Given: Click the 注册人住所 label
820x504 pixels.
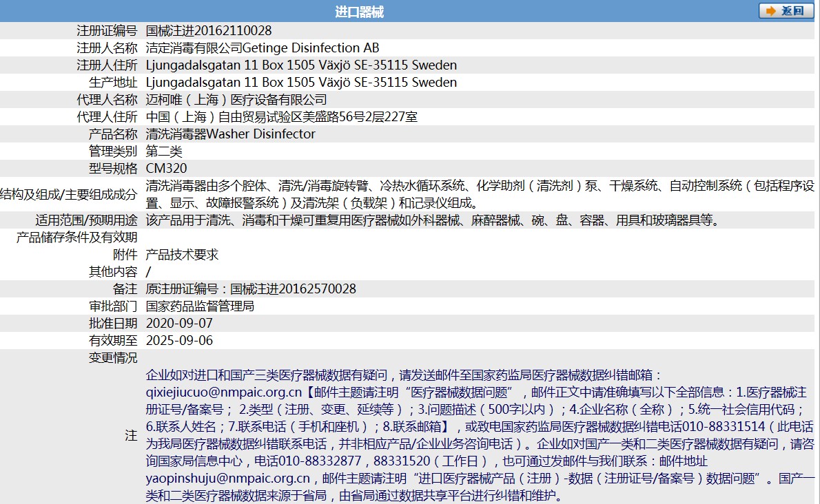Looking at the screenshot, I should [x=107, y=65].
